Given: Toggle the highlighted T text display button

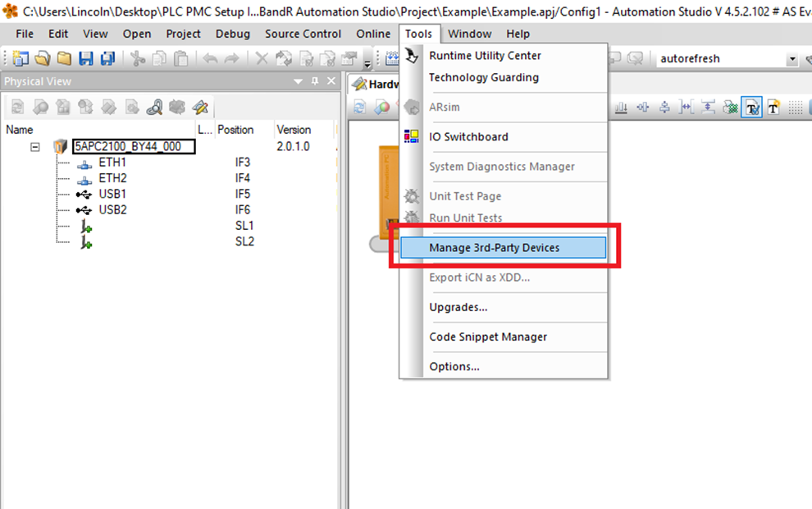Looking at the screenshot, I should click(751, 108).
